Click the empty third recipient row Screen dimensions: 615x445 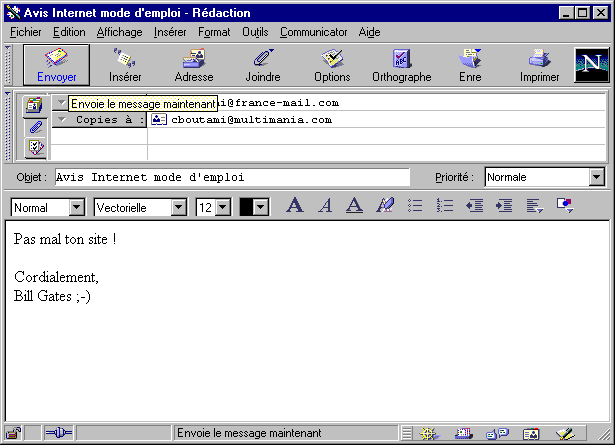point(329,136)
